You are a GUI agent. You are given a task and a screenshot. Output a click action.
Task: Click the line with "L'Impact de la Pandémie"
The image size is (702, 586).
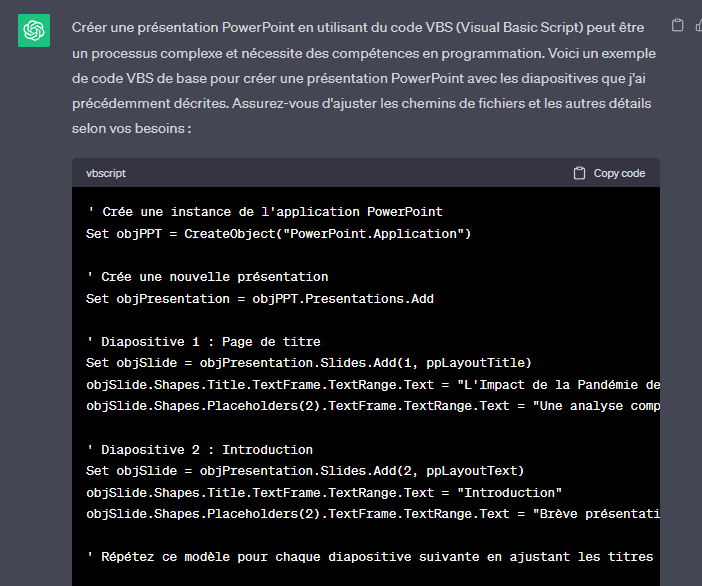click(x=373, y=385)
